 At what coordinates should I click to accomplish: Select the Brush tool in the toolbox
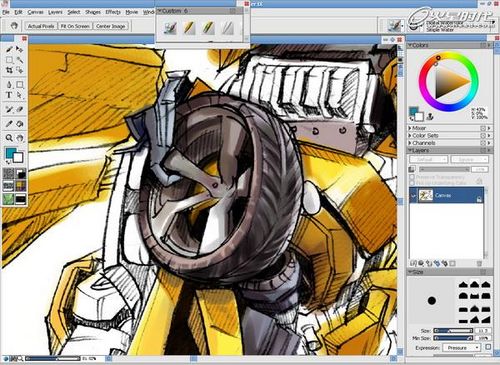point(9,50)
